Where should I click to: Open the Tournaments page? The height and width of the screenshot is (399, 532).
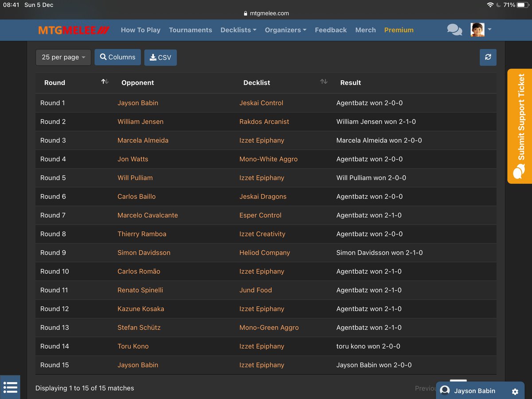click(191, 30)
